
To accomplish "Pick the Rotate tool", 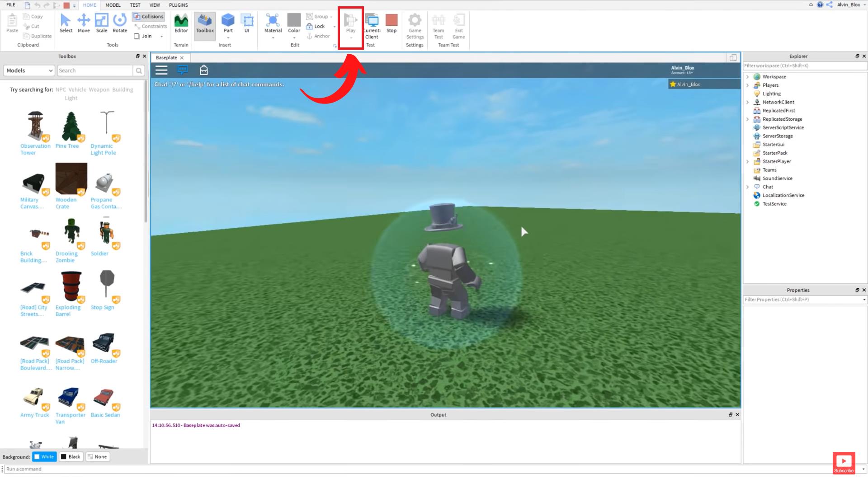I will (120, 23).
